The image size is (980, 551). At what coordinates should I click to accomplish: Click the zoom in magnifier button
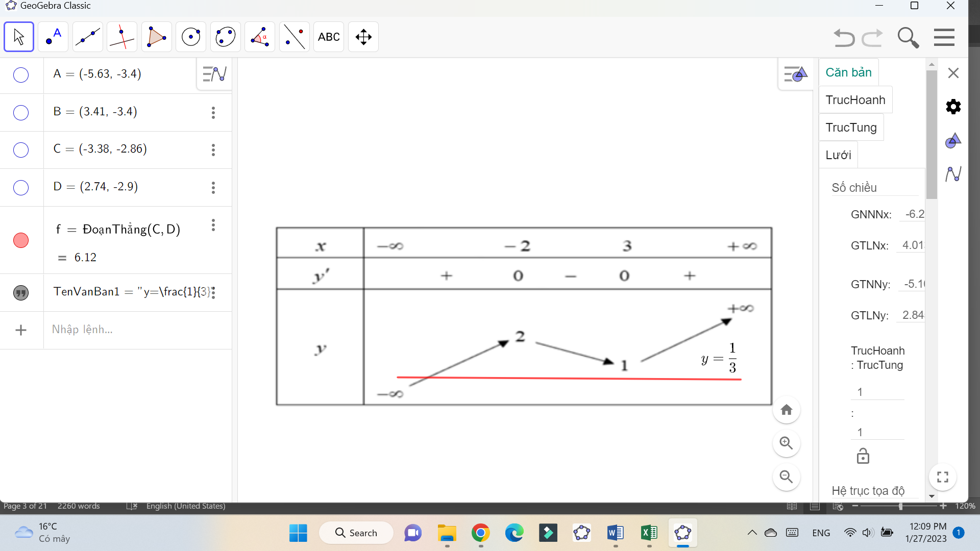point(786,443)
